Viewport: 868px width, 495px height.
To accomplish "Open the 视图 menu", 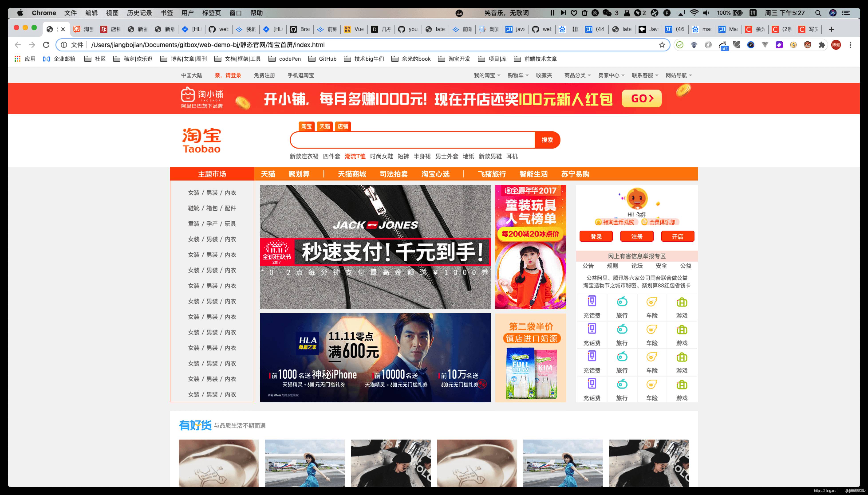I will tap(112, 13).
